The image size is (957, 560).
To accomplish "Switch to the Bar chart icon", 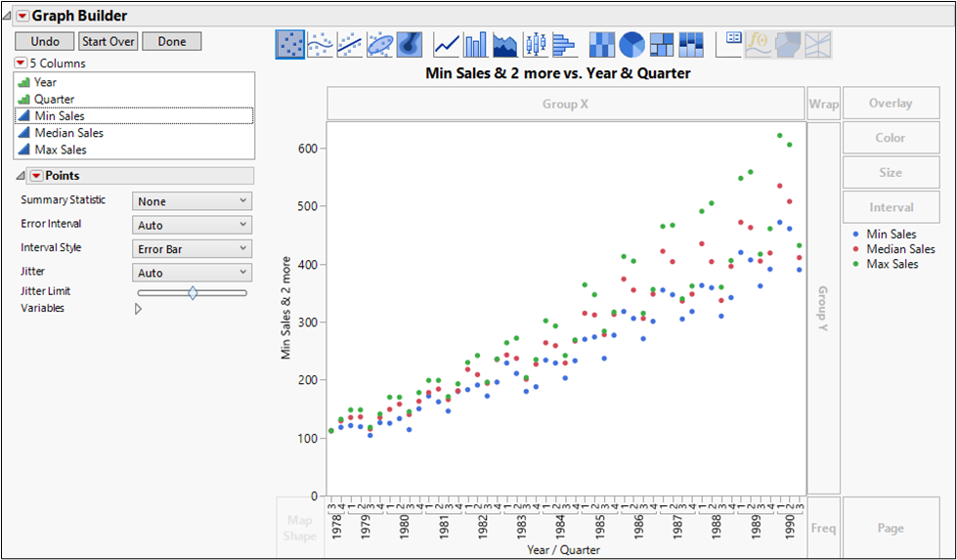I will (476, 44).
